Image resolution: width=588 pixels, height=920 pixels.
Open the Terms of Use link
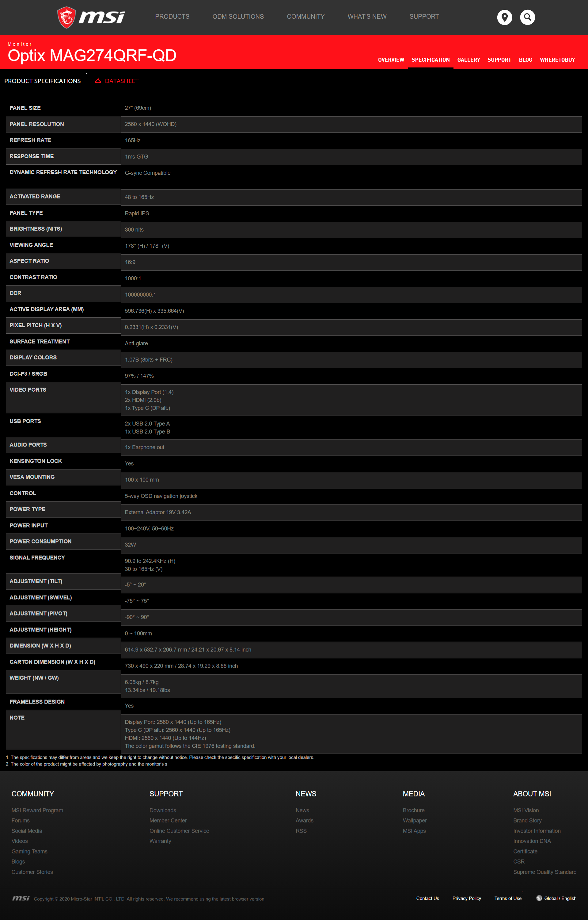point(508,898)
